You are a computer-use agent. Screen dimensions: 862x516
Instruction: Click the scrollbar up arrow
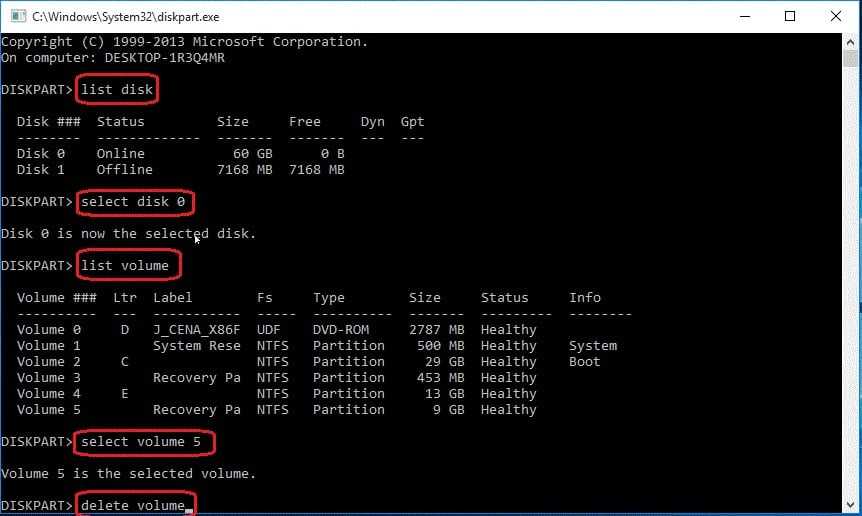[x=850, y=42]
